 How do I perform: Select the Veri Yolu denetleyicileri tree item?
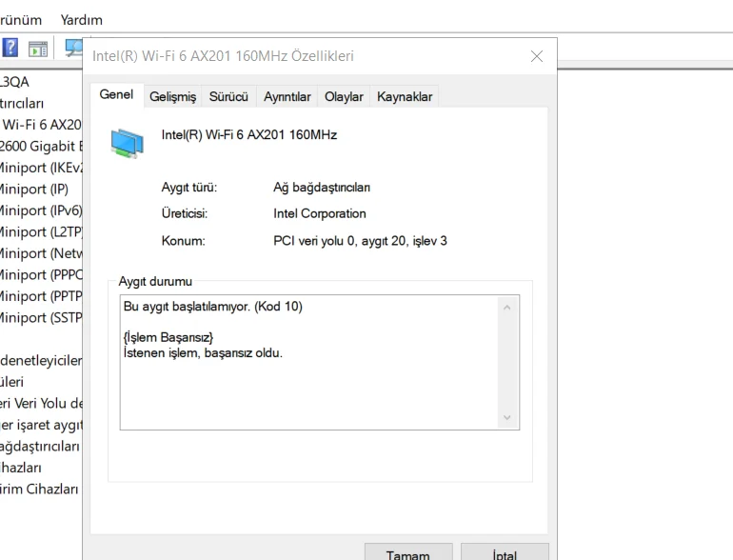click(x=41, y=404)
